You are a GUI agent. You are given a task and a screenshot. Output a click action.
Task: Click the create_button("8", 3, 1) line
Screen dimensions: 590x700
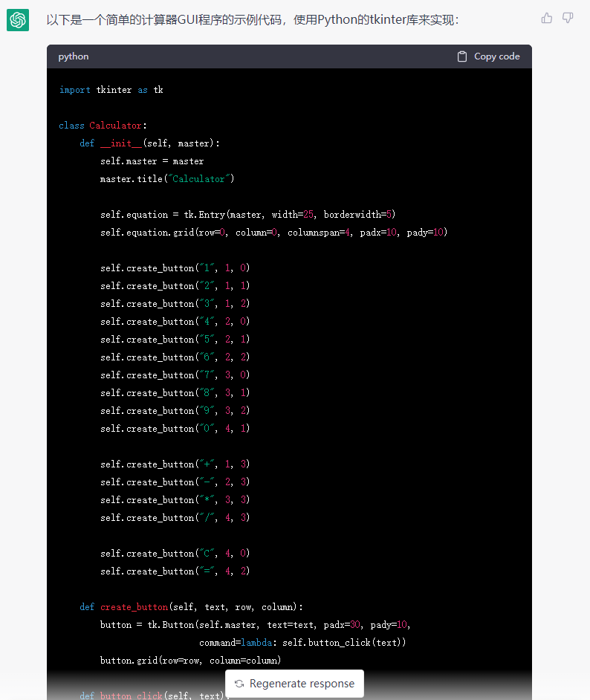(175, 393)
